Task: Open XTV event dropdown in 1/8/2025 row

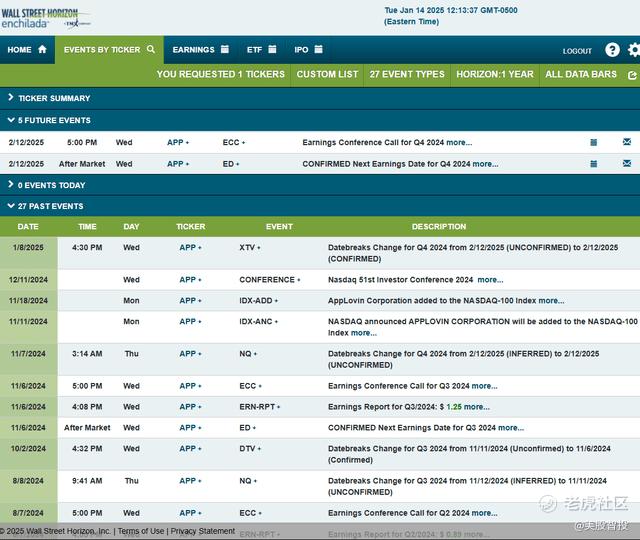Action: (x=250, y=247)
